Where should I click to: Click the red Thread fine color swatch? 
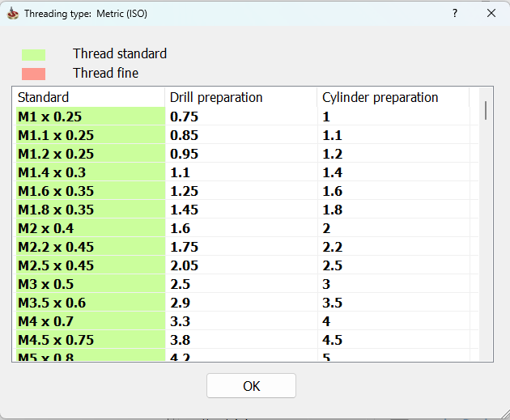click(x=33, y=74)
